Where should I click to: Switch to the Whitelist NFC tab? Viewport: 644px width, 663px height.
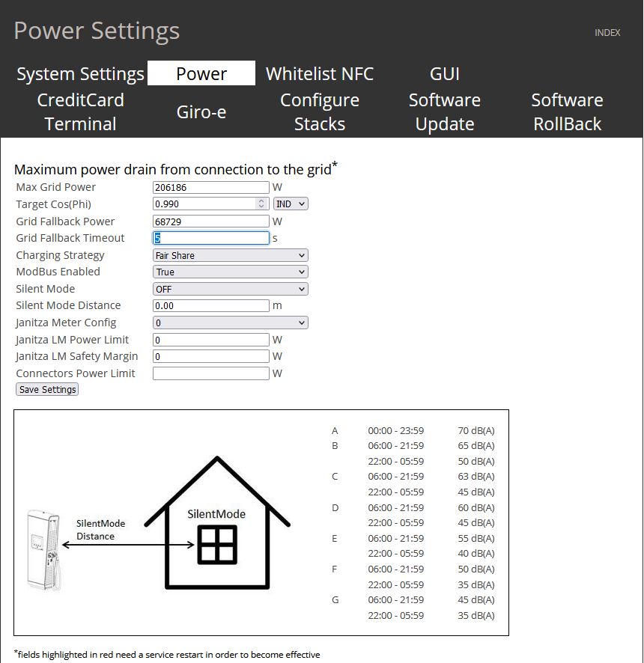click(320, 74)
